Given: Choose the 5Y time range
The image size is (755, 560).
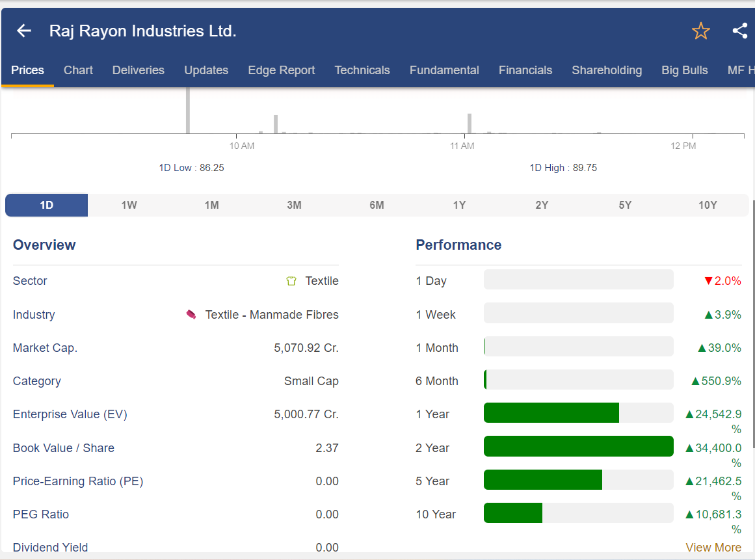Looking at the screenshot, I should (x=624, y=205).
